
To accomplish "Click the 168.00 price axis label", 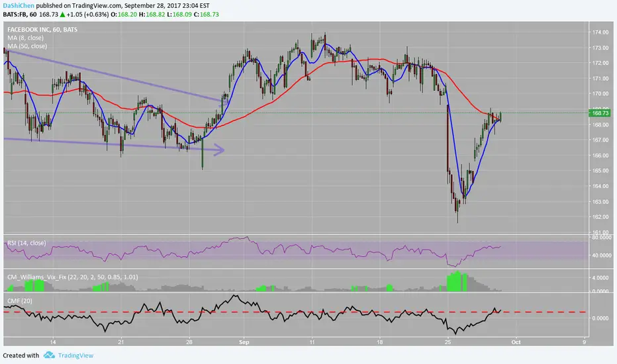I will (600, 124).
